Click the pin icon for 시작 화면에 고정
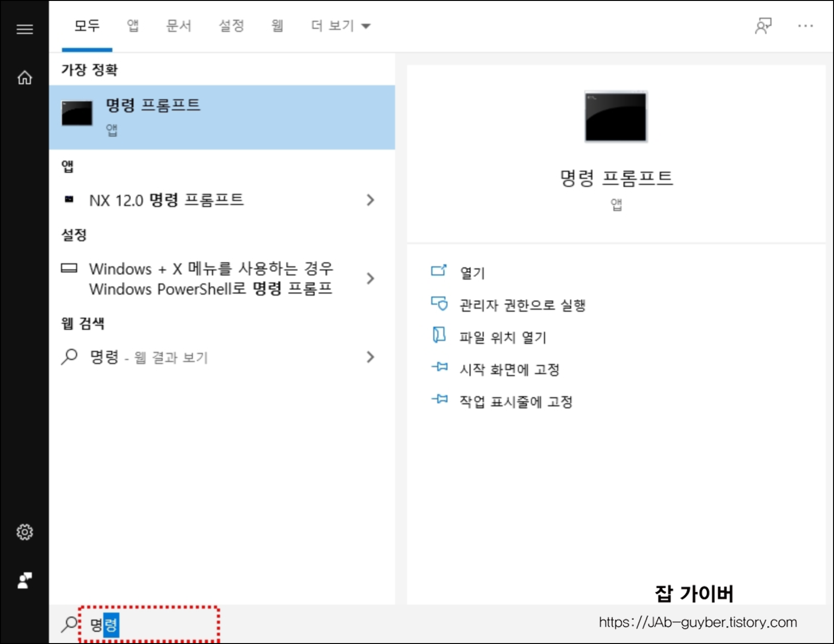 coord(439,367)
